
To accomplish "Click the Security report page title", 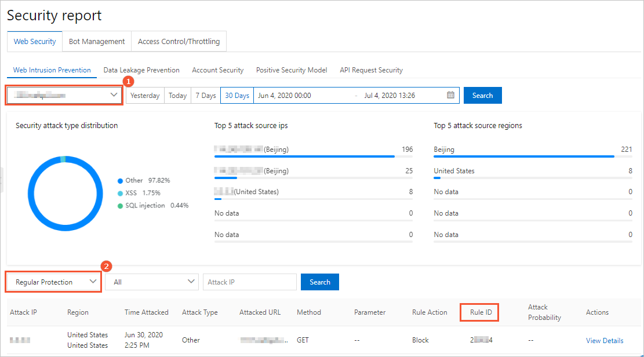I will [x=54, y=16].
